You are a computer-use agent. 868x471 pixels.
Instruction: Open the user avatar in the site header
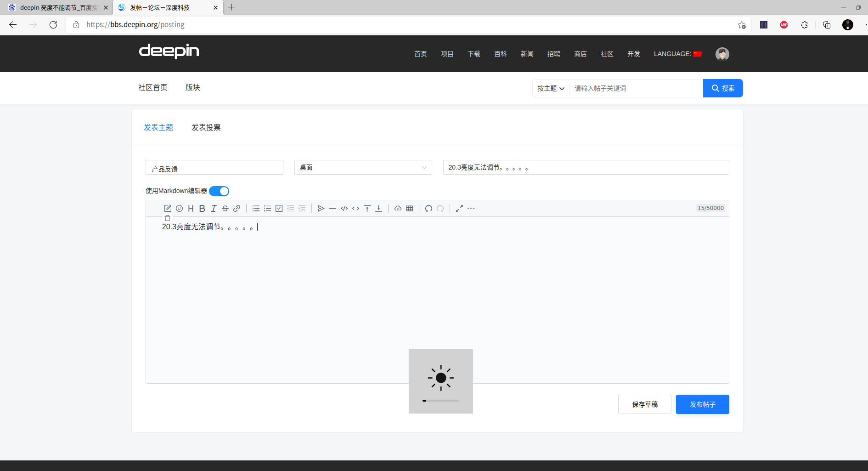click(x=722, y=54)
